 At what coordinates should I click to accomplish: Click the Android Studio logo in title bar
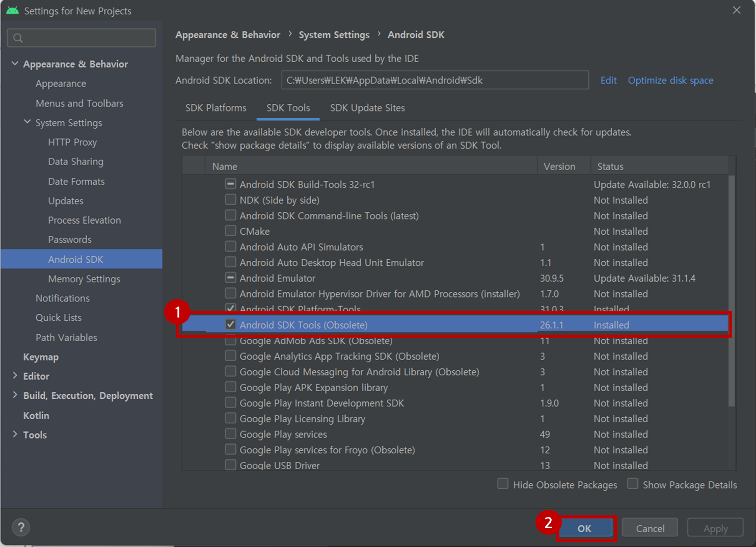tap(13, 11)
